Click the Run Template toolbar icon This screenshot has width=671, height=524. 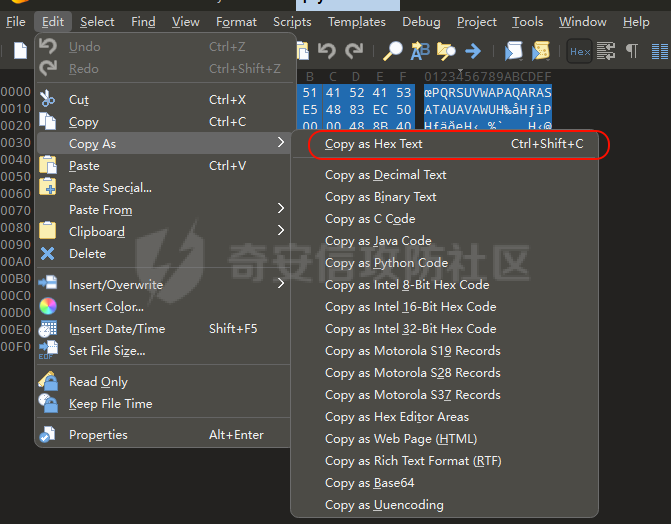[541, 51]
